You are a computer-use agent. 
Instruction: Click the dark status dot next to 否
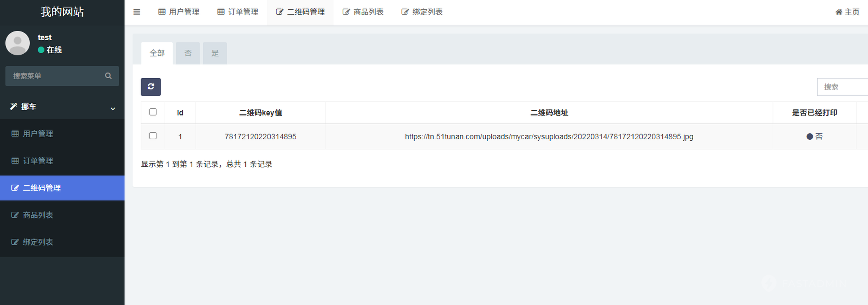click(809, 137)
